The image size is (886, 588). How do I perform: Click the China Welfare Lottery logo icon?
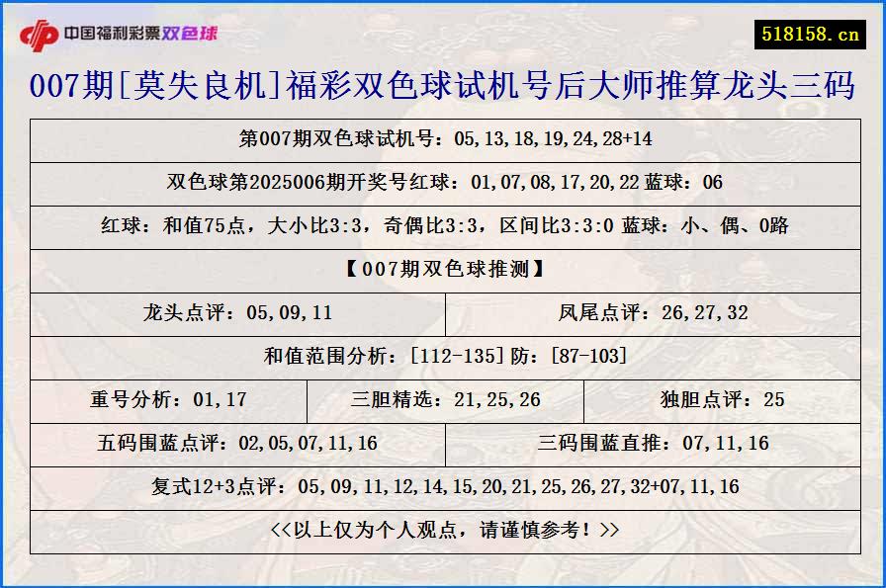pyautogui.click(x=40, y=32)
